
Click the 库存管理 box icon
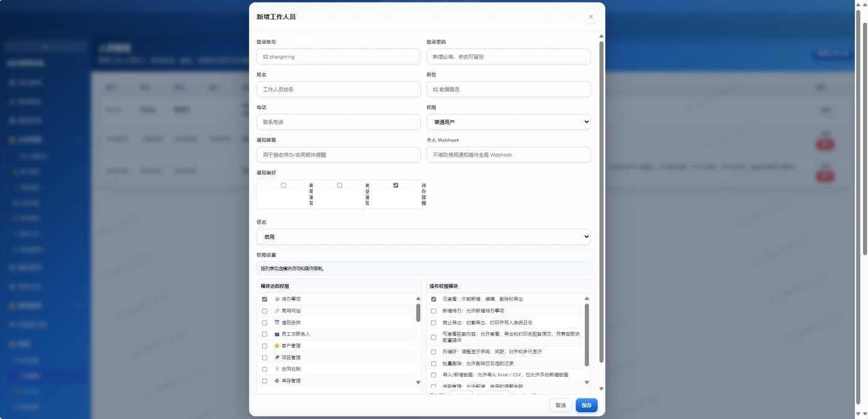pyautogui.click(x=277, y=381)
